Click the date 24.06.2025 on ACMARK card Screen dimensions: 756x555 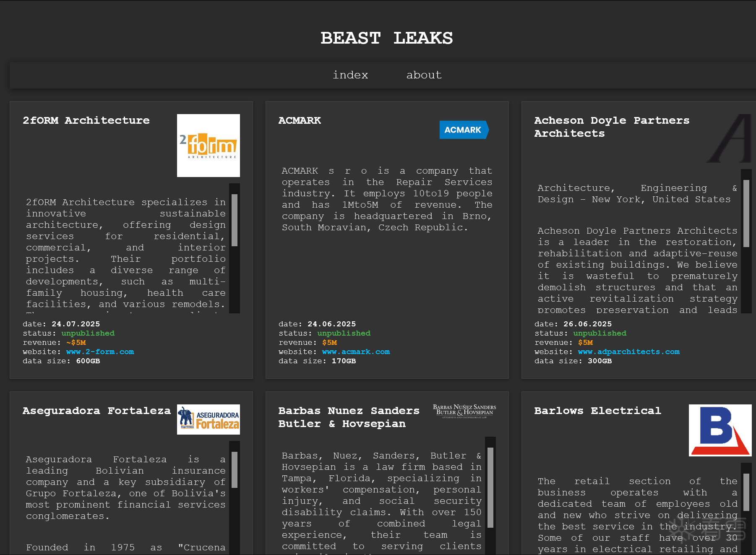[x=332, y=324]
